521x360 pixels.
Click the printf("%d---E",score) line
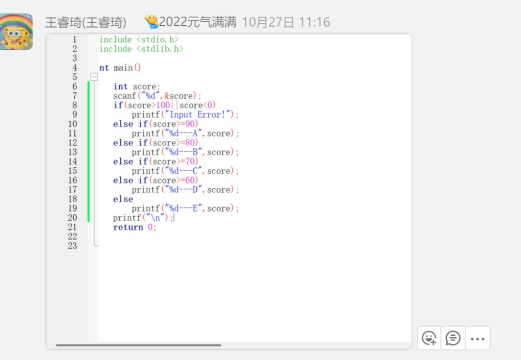click(x=185, y=208)
